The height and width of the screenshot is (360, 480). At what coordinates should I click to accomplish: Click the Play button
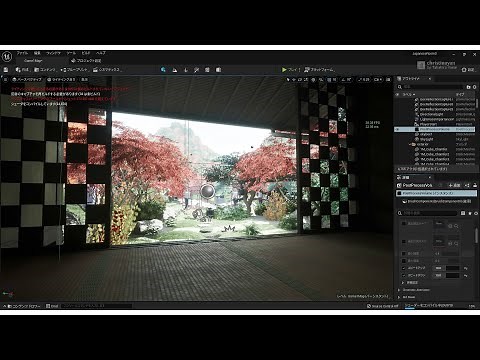click(x=291, y=70)
